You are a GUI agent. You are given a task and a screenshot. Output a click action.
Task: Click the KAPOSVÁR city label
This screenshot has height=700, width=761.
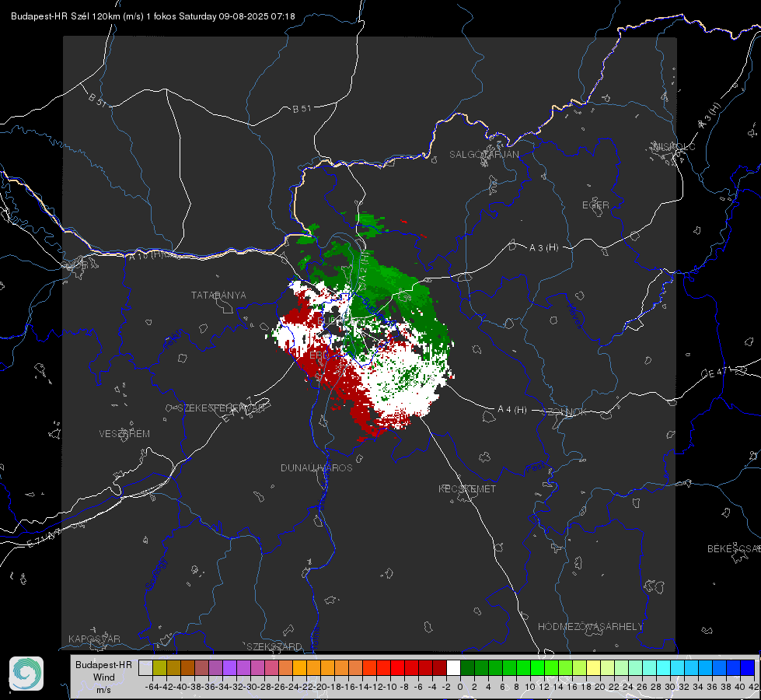(94, 639)
